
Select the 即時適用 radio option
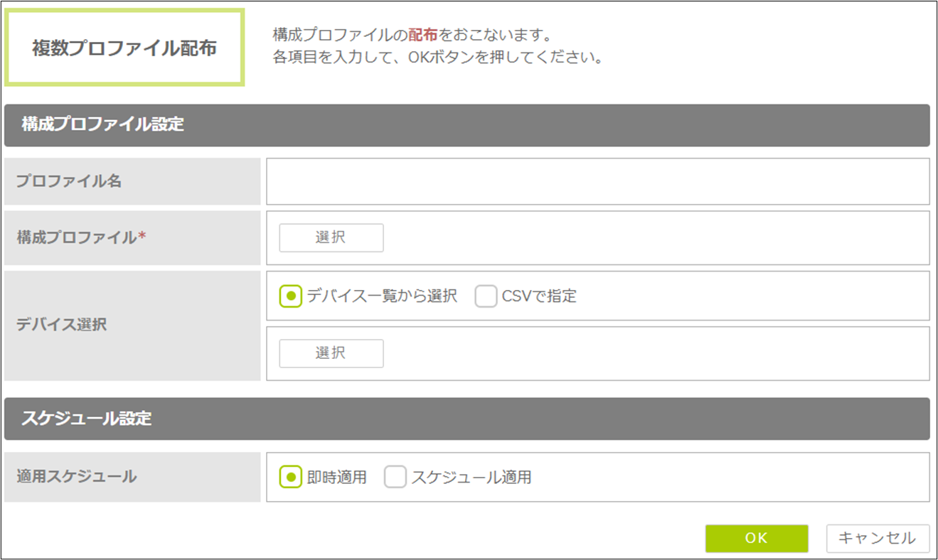pos(290,478)
